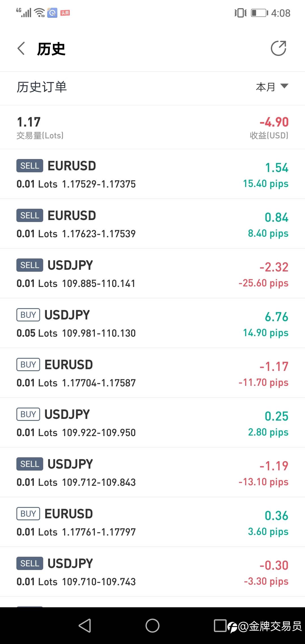Tap the 历史订单 section heading

tap(42, 87)
